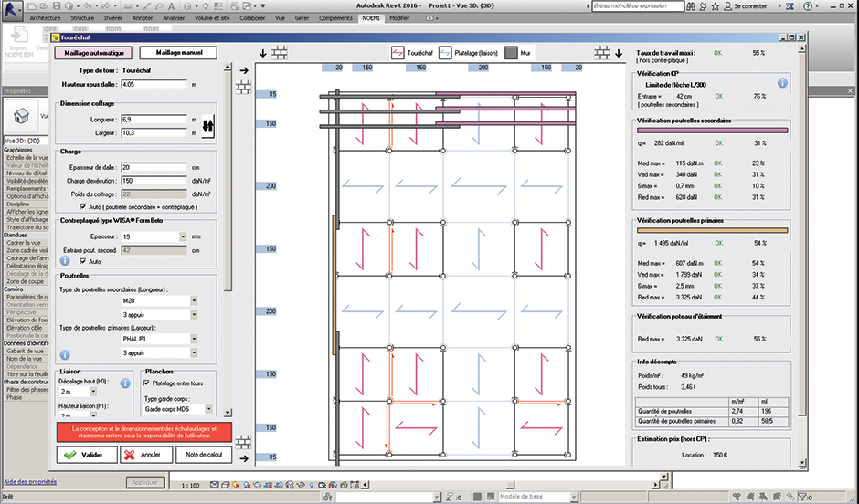Click the pink secondary beams color bar
Image resolution: width=859 pixels, height=504 pixels.
(x=712, y=131)
